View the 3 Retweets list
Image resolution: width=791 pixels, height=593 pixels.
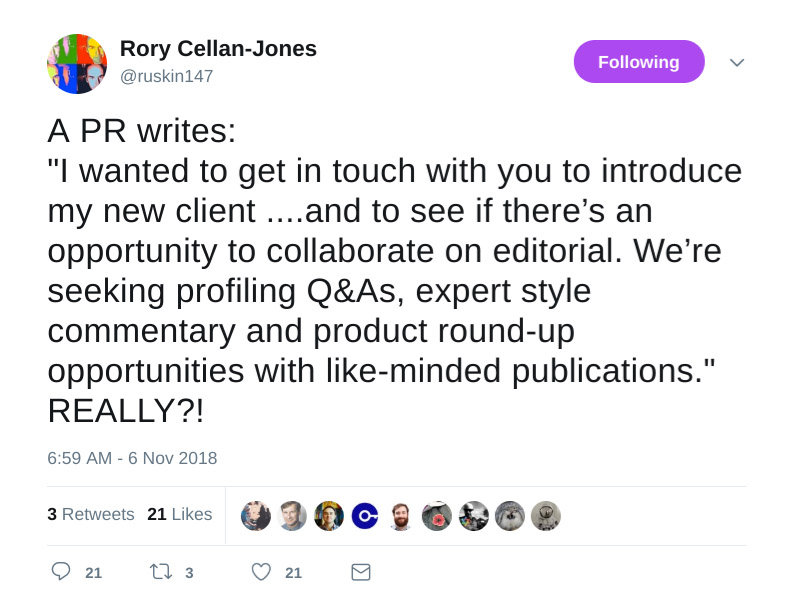[x=91, y=514]
